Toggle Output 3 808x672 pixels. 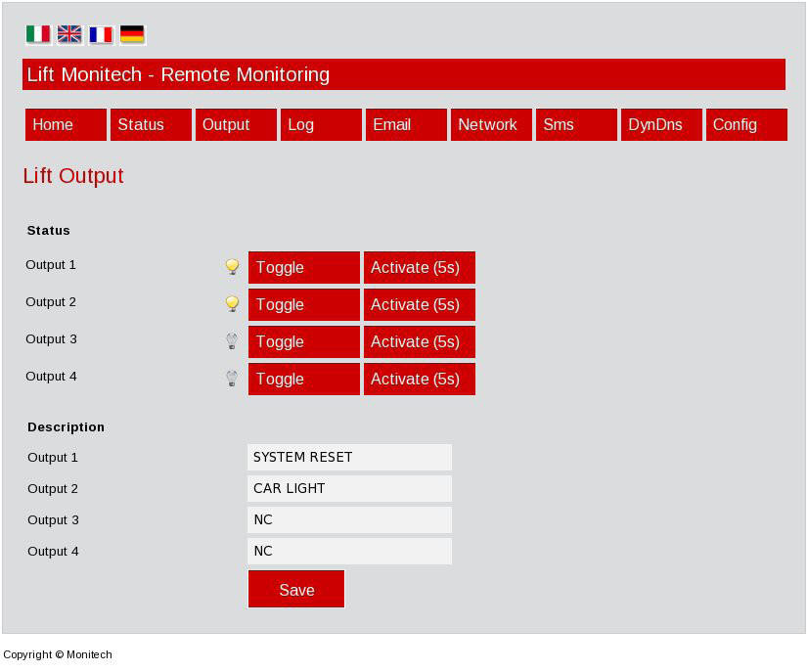tap(304, 341)
